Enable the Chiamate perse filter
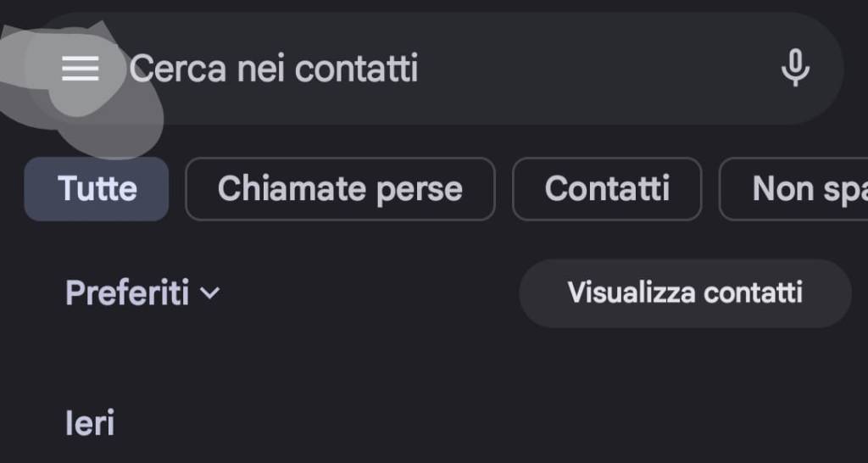 point(340,188)
